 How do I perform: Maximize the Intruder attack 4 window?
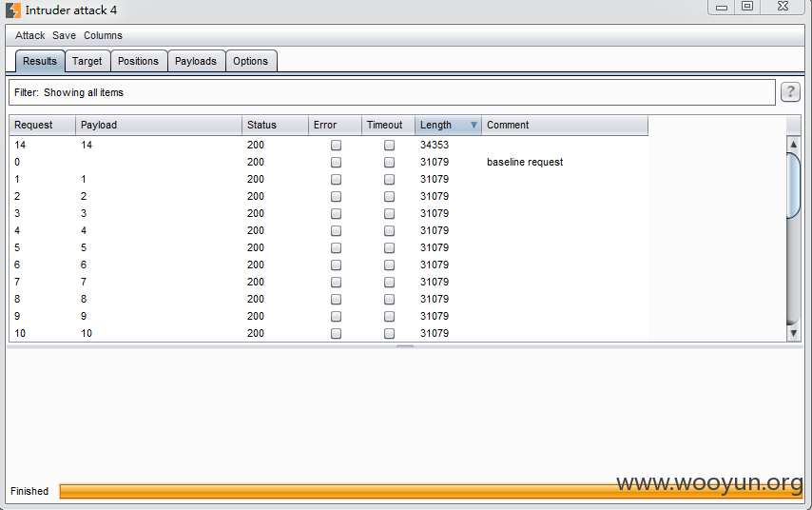click(747, 7)
